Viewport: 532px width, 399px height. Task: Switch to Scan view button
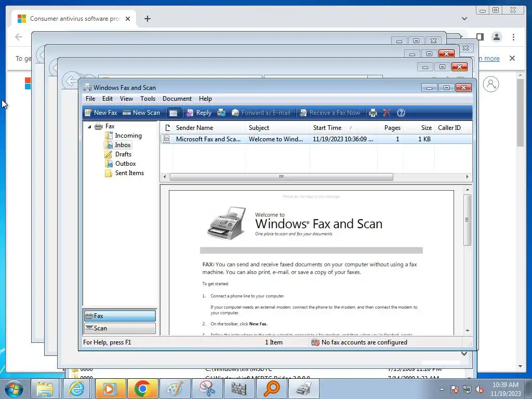pyautogui.click(x=120, y=328)
